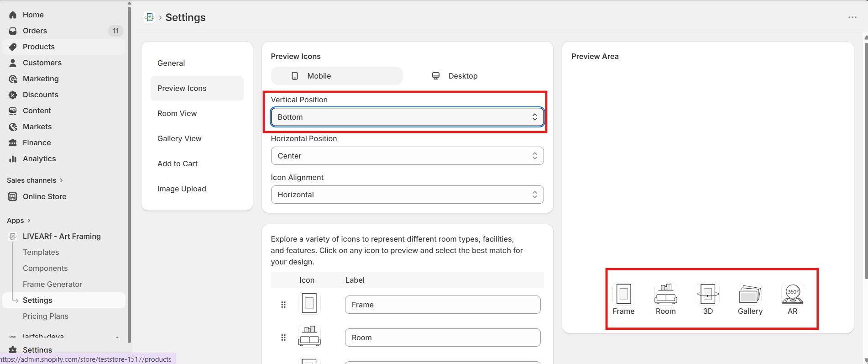Click the Marketing target icon
The width and height of the screenshot is (868, 364).
click(13, 79)
